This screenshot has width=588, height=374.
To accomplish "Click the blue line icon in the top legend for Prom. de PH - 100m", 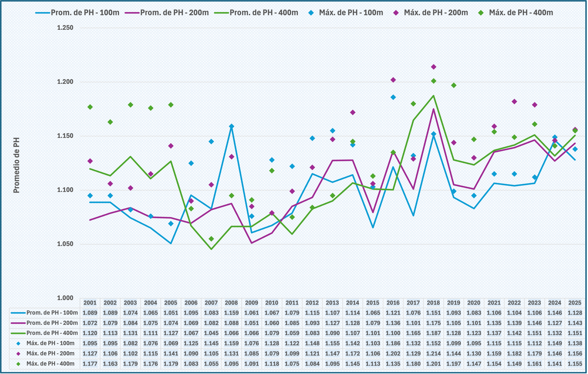I will pyautogui.click(x=43, y=13).
